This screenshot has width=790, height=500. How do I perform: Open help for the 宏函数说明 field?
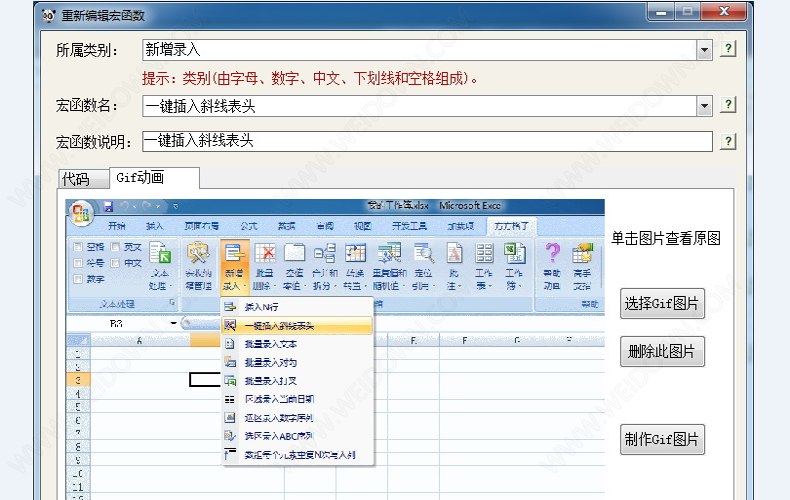[728, 141]
